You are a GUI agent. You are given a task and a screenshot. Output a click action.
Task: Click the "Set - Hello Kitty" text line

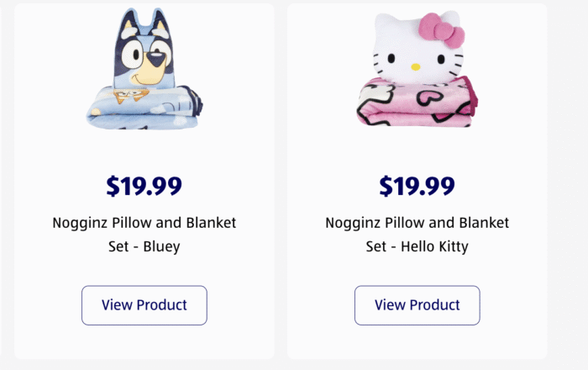point(417,247)
